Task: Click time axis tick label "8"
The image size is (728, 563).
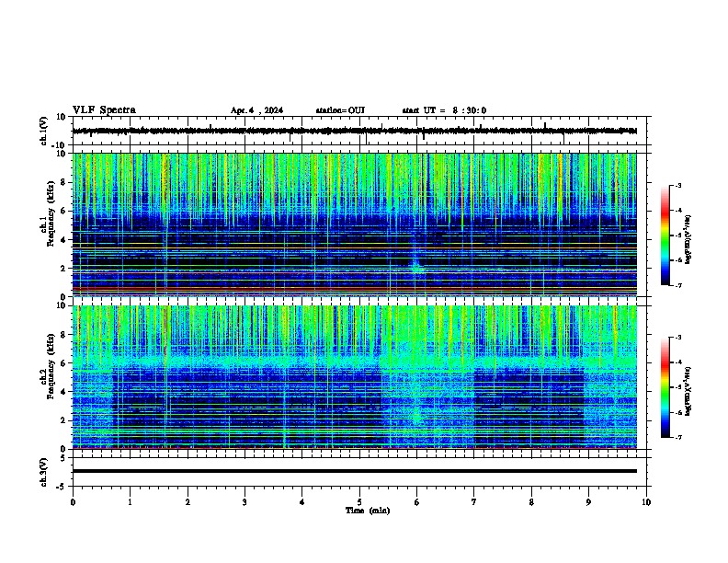Action: 531,502
